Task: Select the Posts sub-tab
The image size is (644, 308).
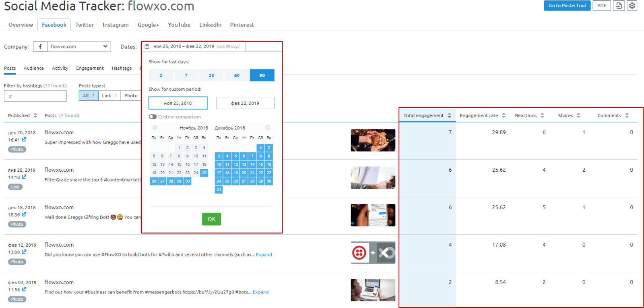Action: [10, 68]
